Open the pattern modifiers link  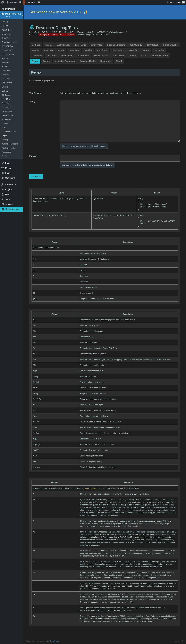91,488
